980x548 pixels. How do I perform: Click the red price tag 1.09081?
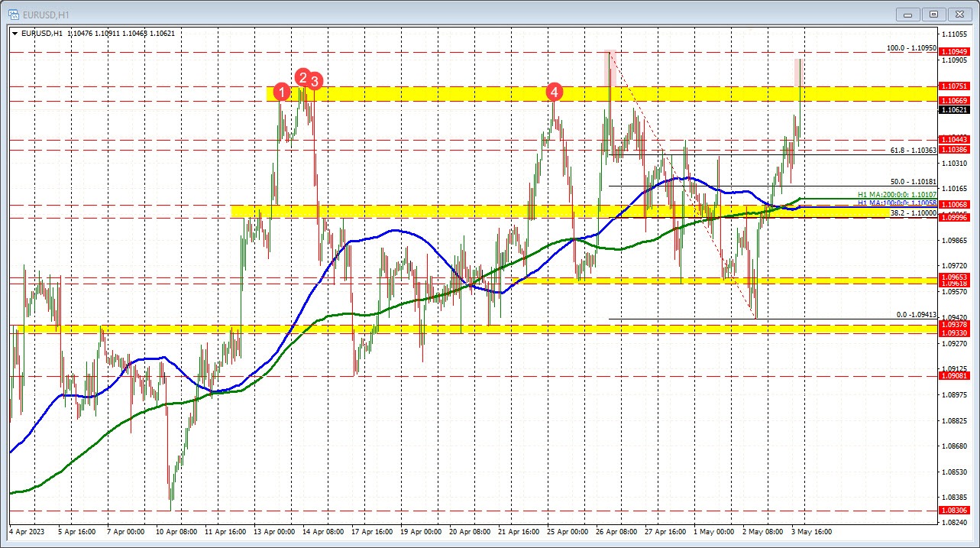pos(956,376)
